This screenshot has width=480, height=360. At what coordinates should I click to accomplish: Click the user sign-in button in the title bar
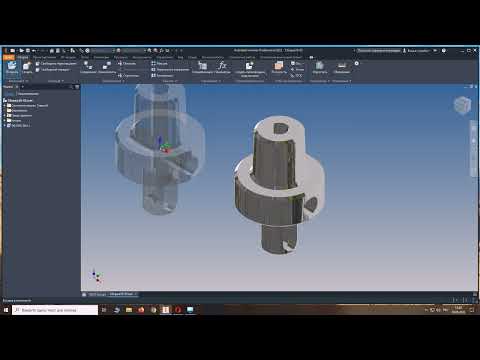(416, 51)
